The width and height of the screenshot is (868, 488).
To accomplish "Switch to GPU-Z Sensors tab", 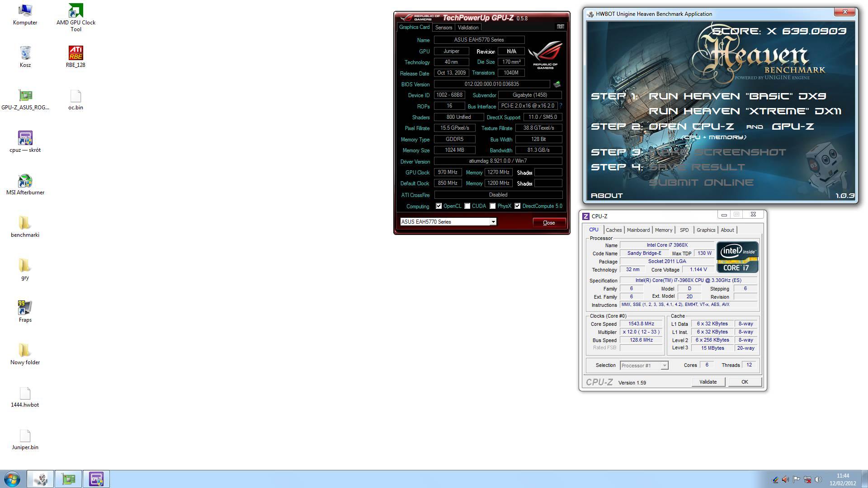I will click(x=443, y=28).
